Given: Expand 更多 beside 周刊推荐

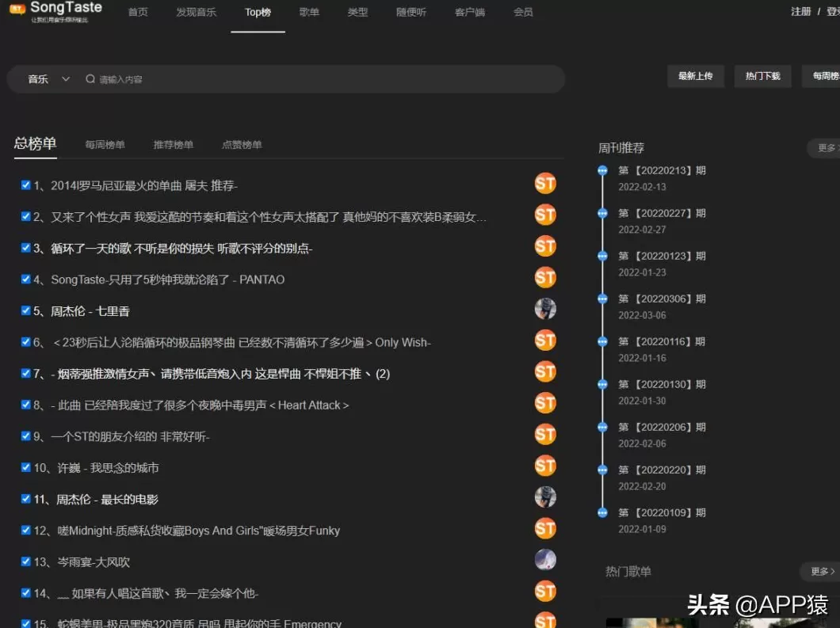Looking at the screenshot, I should [x=826, y=148].
